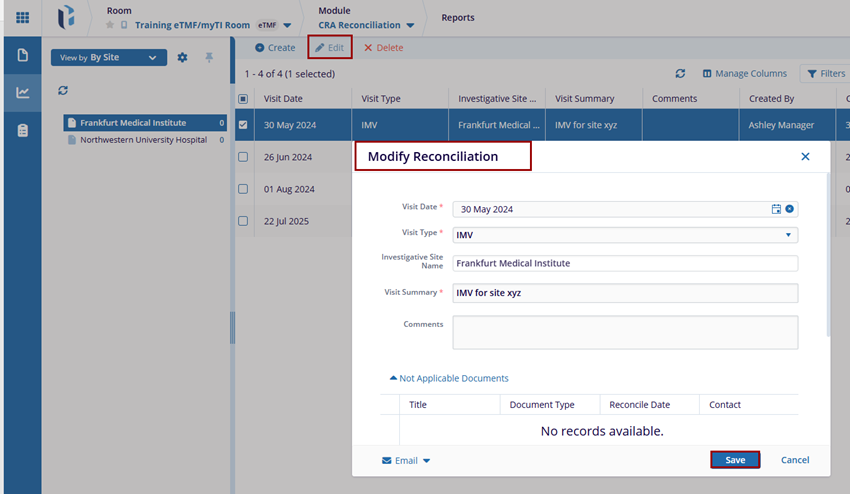Open the clipboard tasks sidebar icon
Viewport: 850px width, 494px height.
point(22,131)
